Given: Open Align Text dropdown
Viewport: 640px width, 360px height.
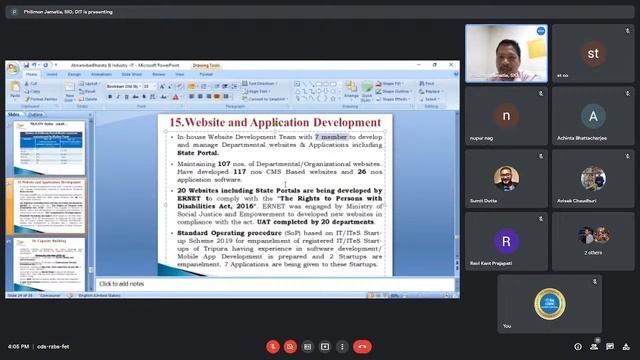Looking at the screenshot, I should point(256,91).
